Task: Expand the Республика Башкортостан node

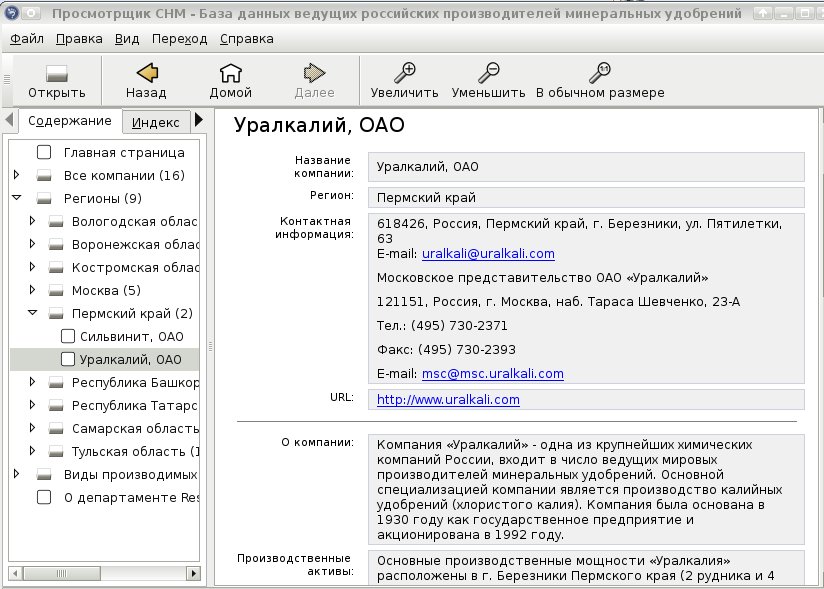Action: (32, 382)
